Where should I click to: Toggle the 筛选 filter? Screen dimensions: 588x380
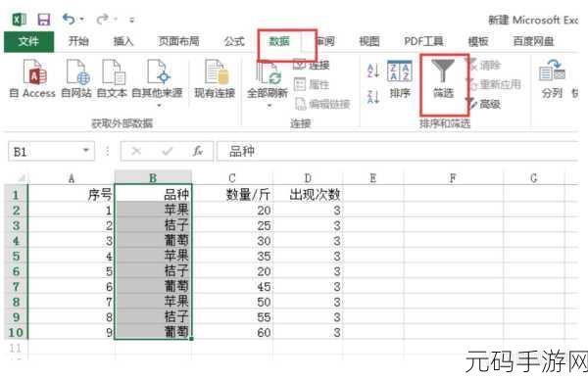pyautogui.click(x=443, y=78)
